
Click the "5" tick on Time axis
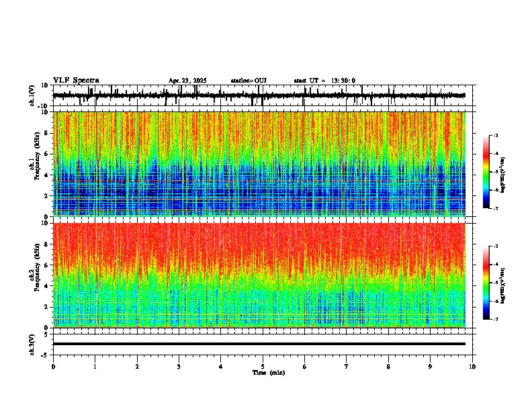pos(263,367)
